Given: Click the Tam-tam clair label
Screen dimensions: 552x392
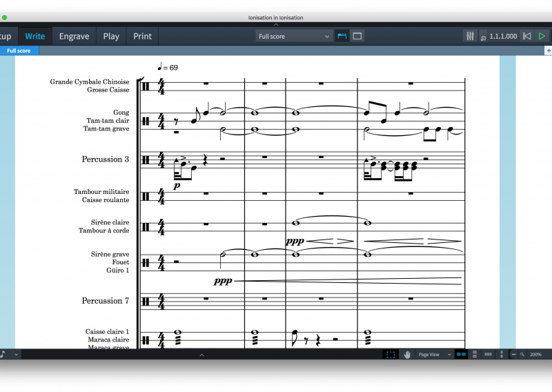Looking at the screenshot, I should click(108, 121).
